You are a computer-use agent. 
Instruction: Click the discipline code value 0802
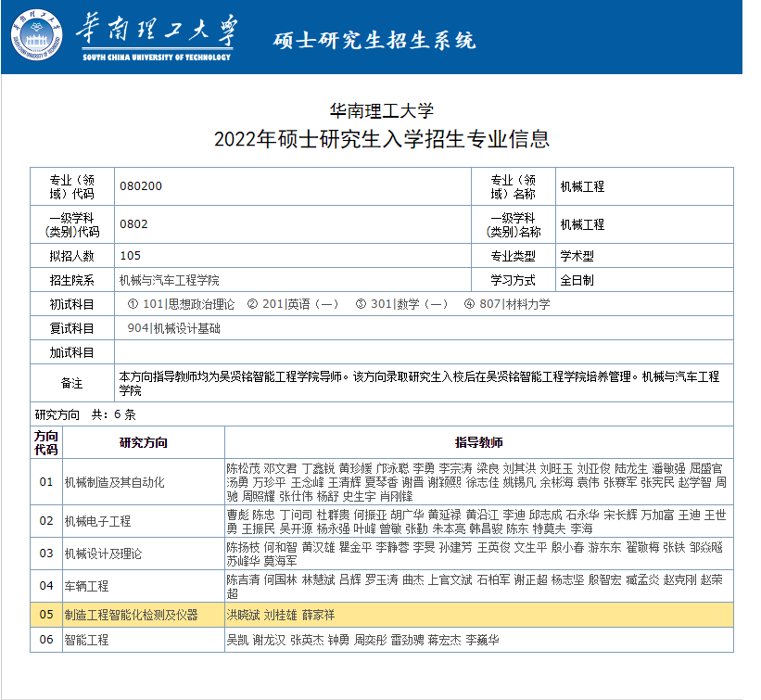[x=133, y=224]
